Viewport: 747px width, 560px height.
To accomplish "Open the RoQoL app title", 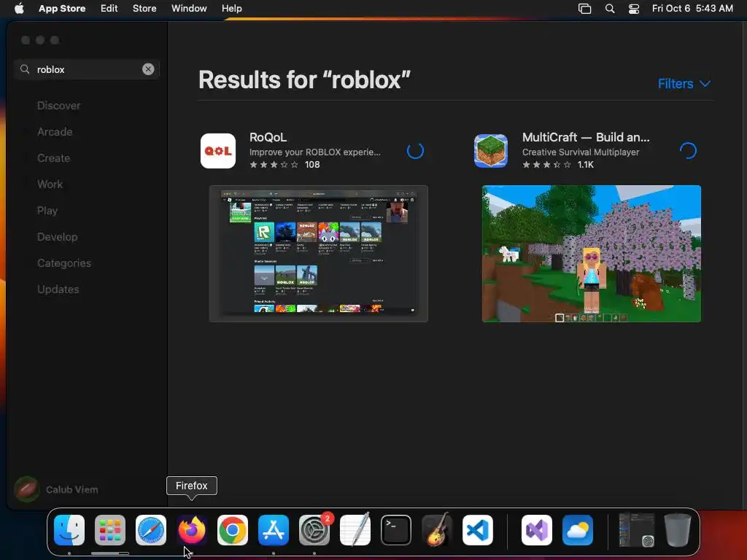I will pyautogui.click(x=268, y=137).
